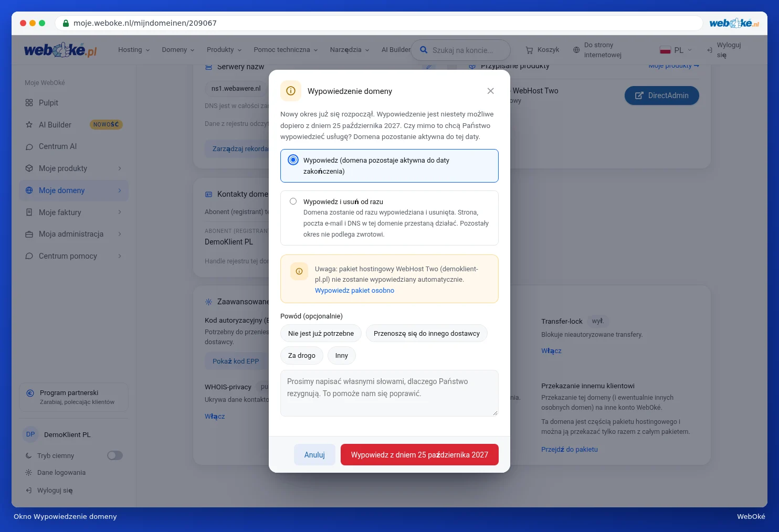Viewport: 779px width, 532px height.
Task: Open the DirectAdmin button
Action: click(661, 95)
